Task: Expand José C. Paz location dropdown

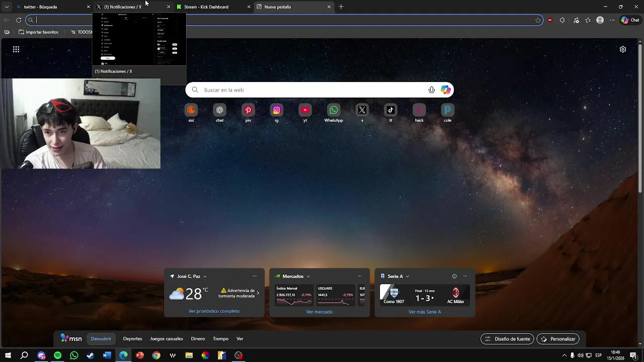Action: 205,277
